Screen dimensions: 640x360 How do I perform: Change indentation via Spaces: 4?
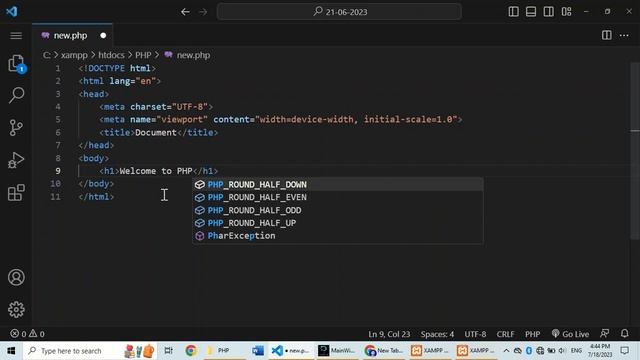pyautogui.click(x=437, y=334)
